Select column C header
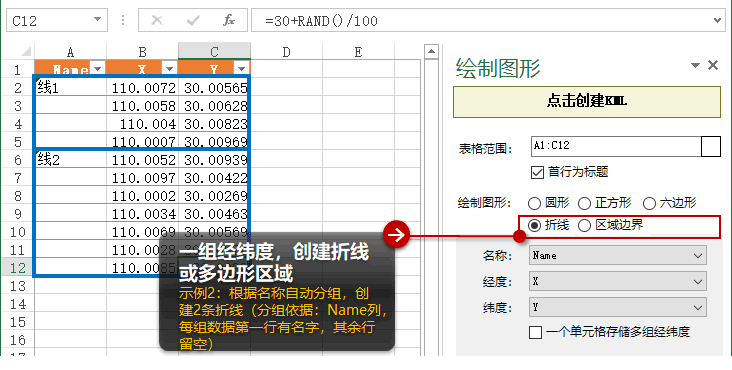Image resolution: width=732 pixels, height=370 pixels. [x=214, y=52]
